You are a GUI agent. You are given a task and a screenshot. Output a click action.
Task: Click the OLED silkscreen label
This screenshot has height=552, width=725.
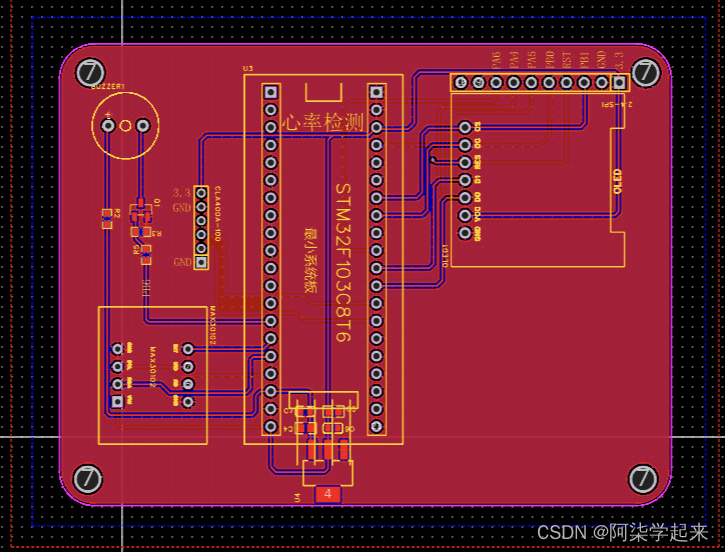pyautogui.click(x=618, y=181)
